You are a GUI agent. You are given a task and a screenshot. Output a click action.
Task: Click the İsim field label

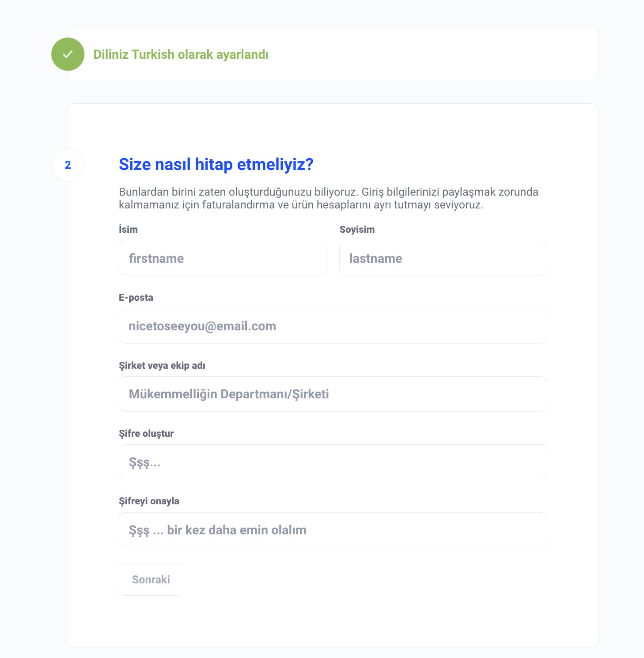pyautogui.click(x=128, y=230)
